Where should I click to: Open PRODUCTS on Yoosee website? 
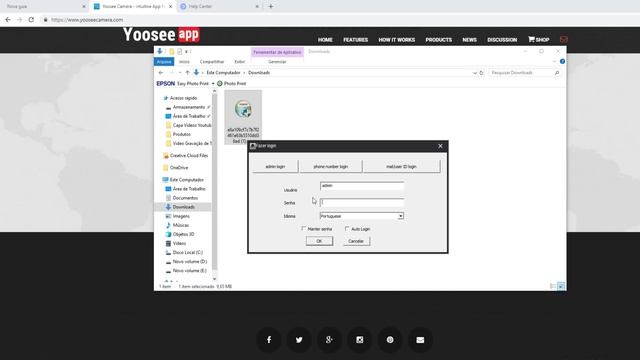tap(439, 40)
